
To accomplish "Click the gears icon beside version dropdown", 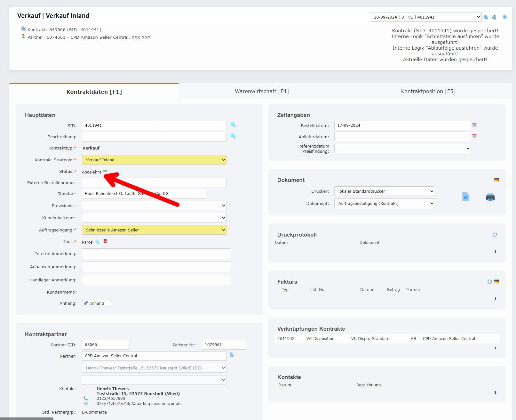I will tap(494, 17).
